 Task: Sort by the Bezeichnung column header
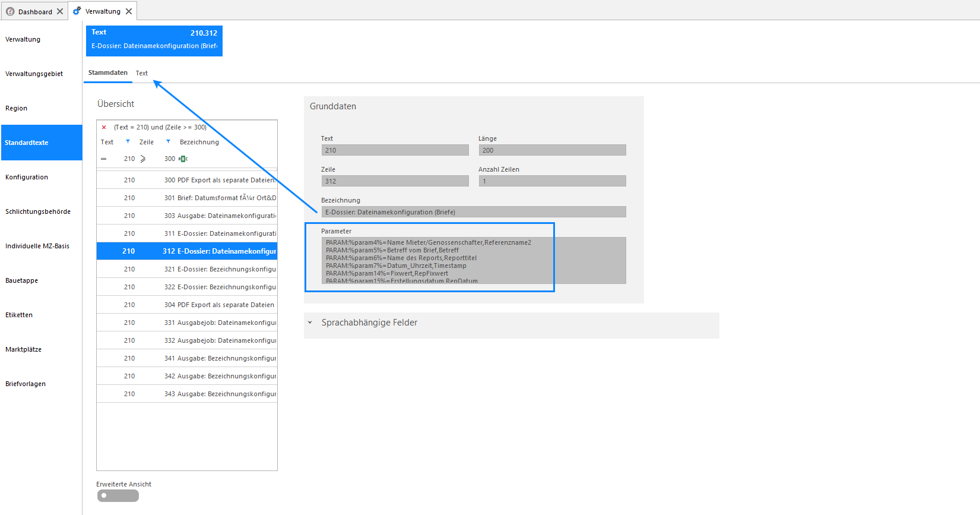(199, 142)
